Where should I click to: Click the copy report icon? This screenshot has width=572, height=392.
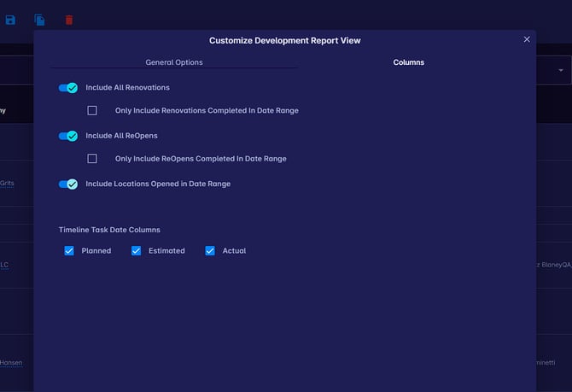point(39,20)
